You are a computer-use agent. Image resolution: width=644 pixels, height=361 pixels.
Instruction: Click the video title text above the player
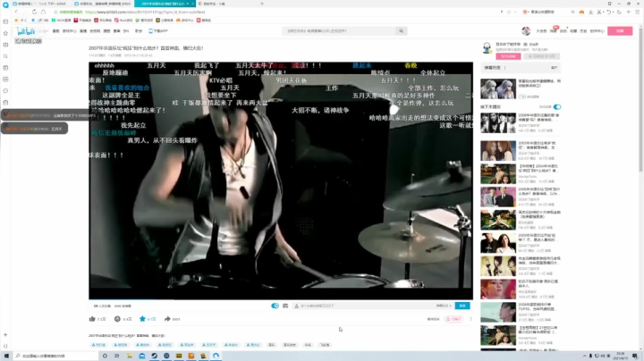click(x=146, y=48)
